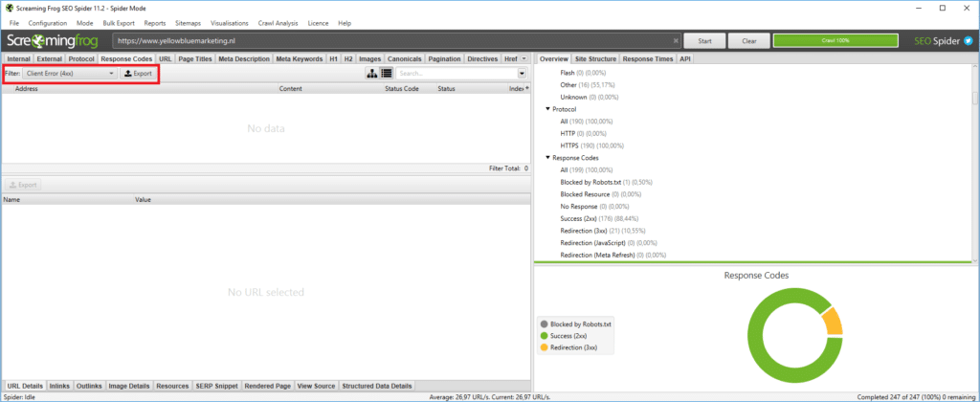Open the Bulk Export menu

tap(119, 23)
